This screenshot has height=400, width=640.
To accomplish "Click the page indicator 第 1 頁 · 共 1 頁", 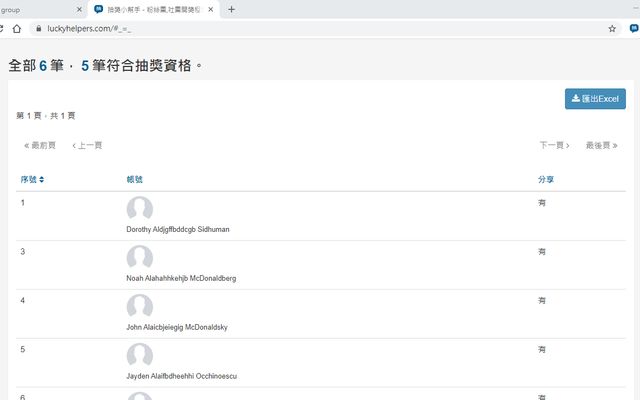I will tap(46, 116).
